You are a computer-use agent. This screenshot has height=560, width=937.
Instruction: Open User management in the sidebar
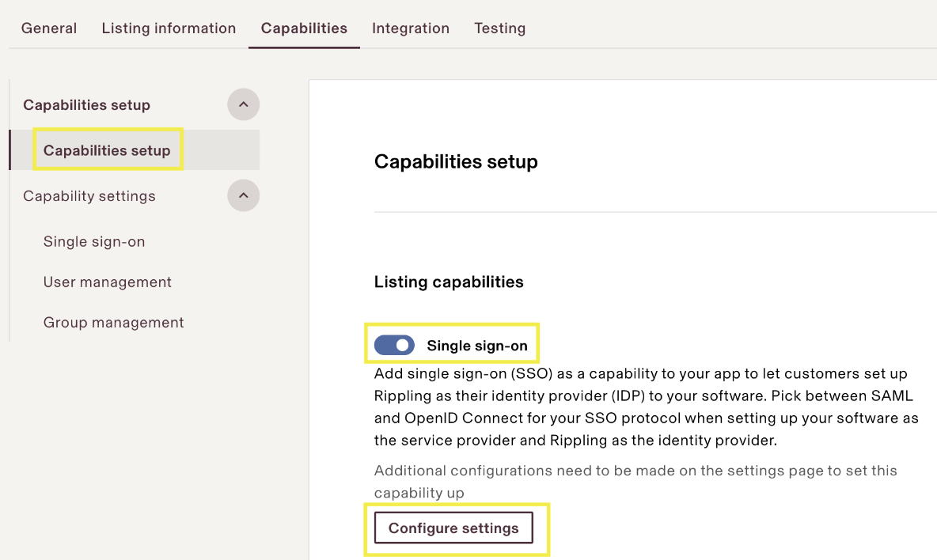click(108, 282)
